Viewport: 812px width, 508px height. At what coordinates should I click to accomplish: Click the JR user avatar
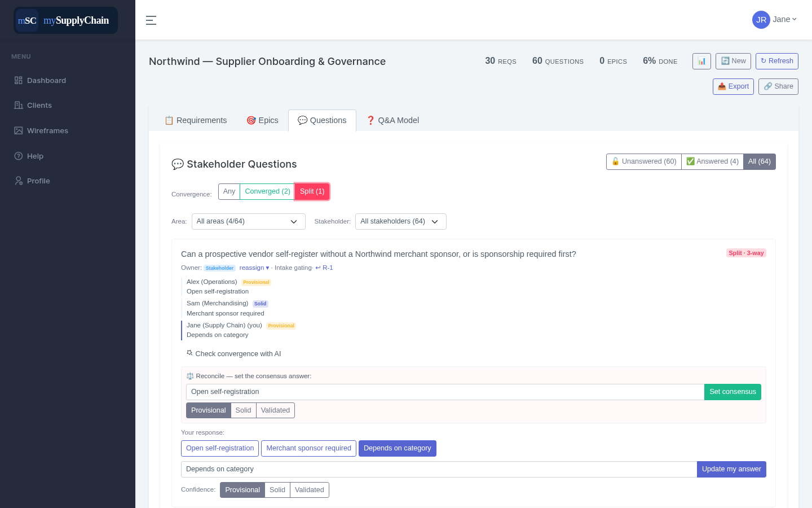pos(761,20)
